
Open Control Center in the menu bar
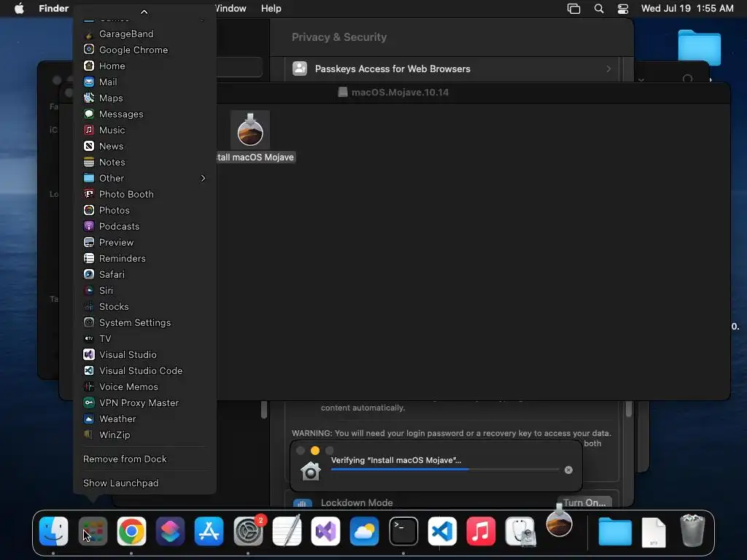623,9
